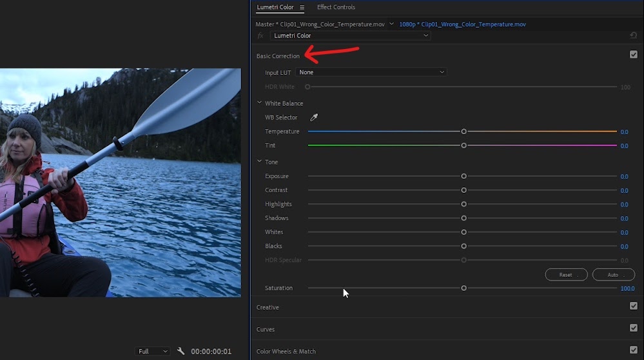Click the Whites value 0.0
Viewport: 644px width, 360px height.
pos(624,233)
